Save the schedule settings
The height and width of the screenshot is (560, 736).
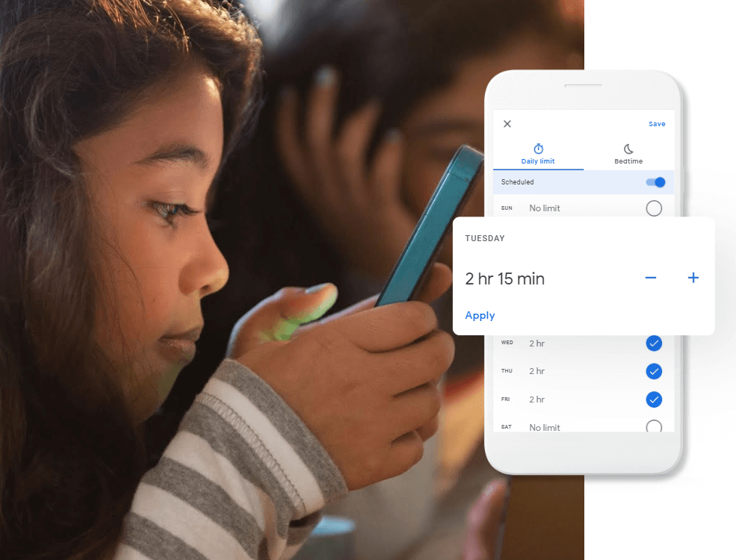click(657, 124)
